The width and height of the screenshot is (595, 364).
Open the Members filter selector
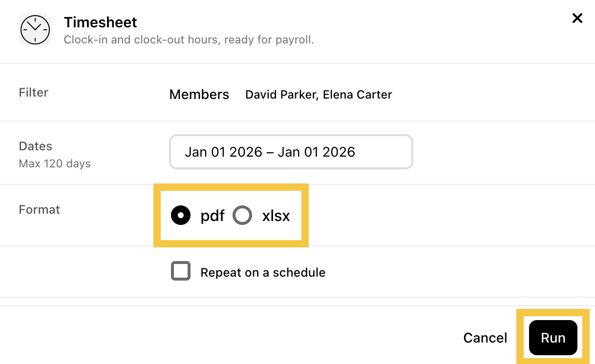[199, 94]
